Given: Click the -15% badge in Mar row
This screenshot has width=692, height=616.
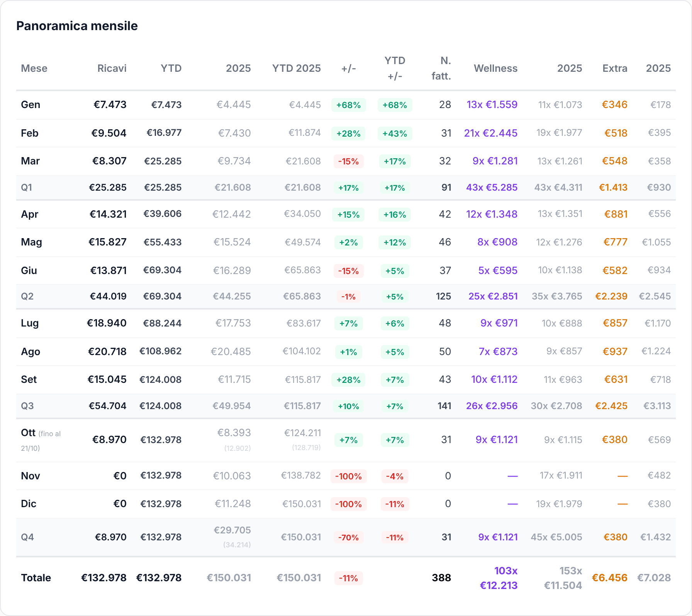Looking at the screenshot, I should click(x=348, y=161).
